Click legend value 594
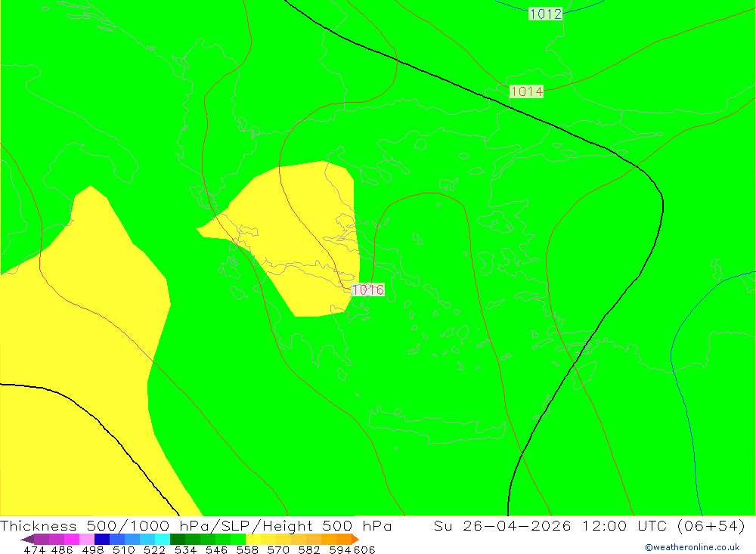 (x=340, y=549)
